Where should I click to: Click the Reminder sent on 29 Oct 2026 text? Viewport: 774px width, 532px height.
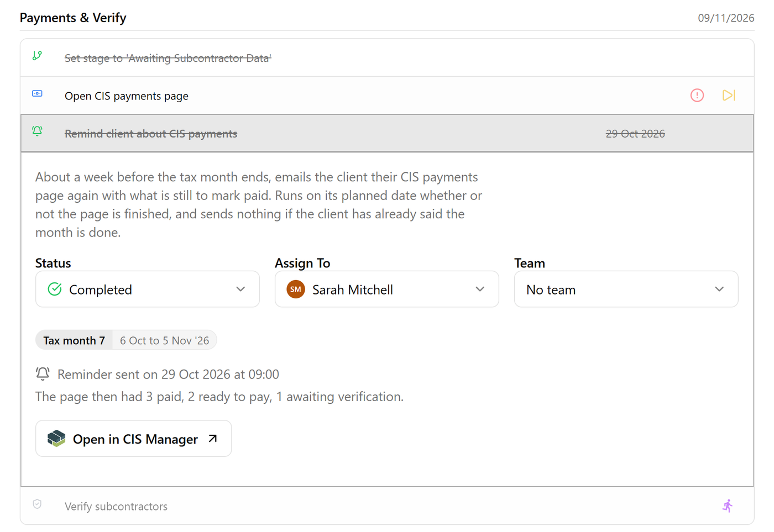point(168,374)
